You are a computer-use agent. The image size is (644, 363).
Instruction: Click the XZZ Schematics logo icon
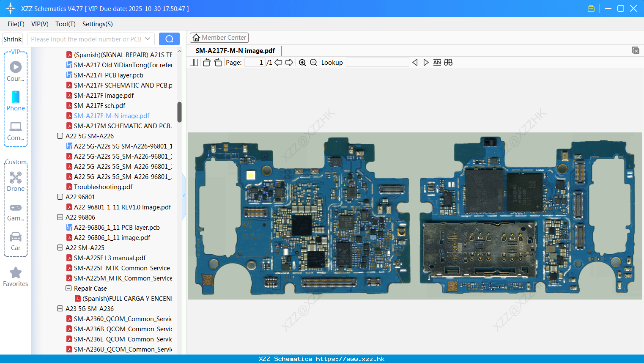coord(10,8)
